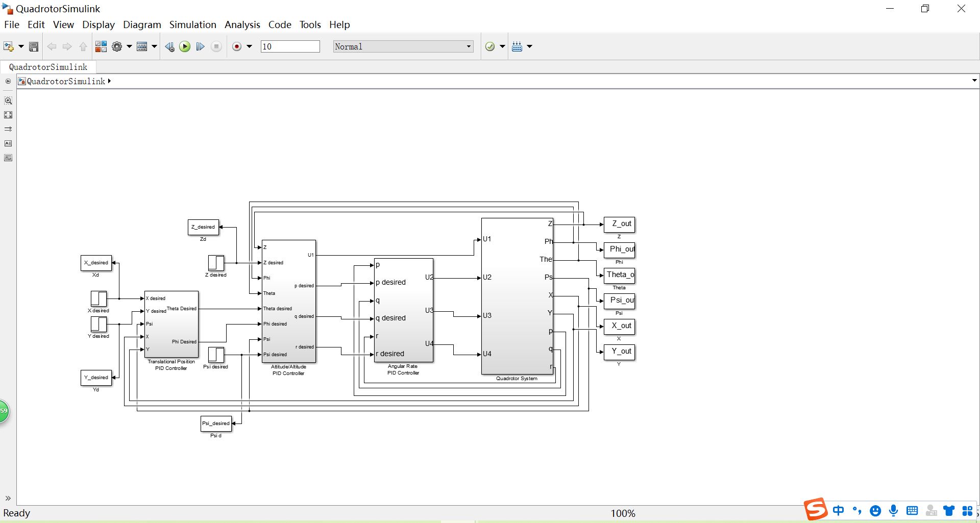Open the Tools menu
Screen dimensions: 980x523
[310, 24]
